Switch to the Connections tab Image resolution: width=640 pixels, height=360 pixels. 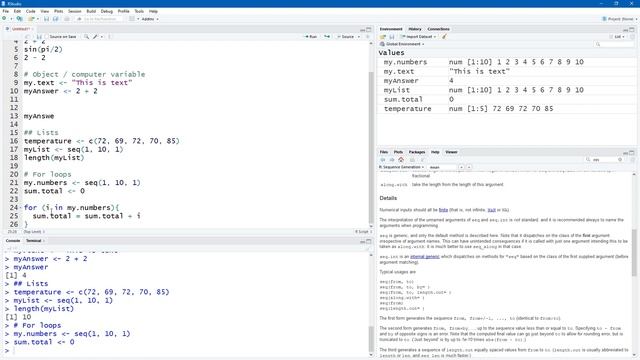[x=438, y=29]
